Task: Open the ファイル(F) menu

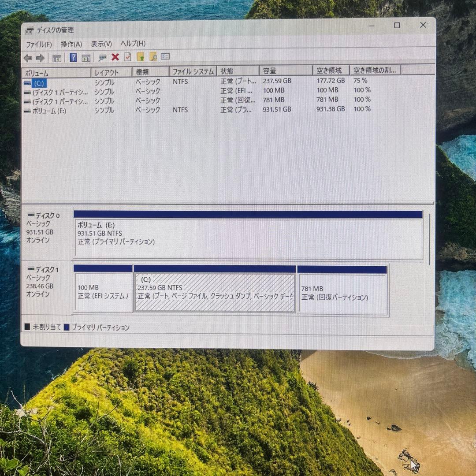Action: pos(38,44)
